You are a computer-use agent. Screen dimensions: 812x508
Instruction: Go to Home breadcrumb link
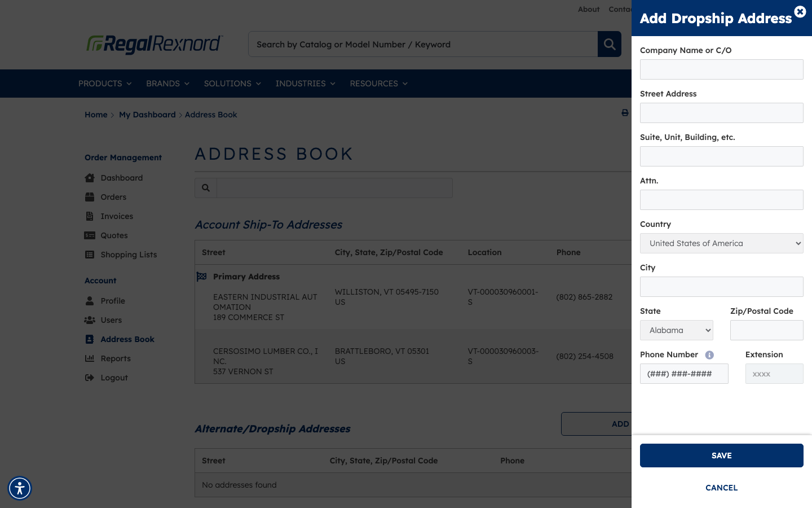pos(96,115)
